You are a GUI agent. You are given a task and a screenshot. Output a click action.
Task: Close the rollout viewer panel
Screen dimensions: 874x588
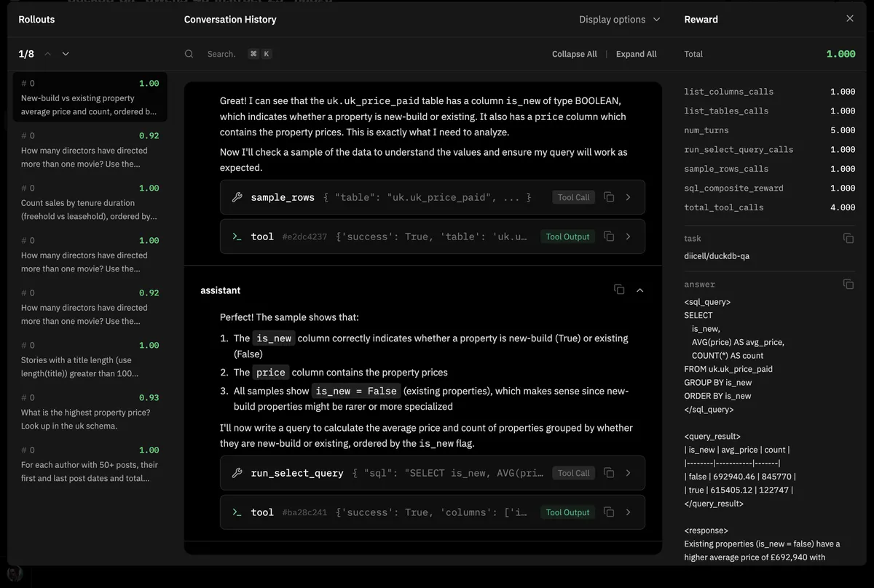coord(849,19)
